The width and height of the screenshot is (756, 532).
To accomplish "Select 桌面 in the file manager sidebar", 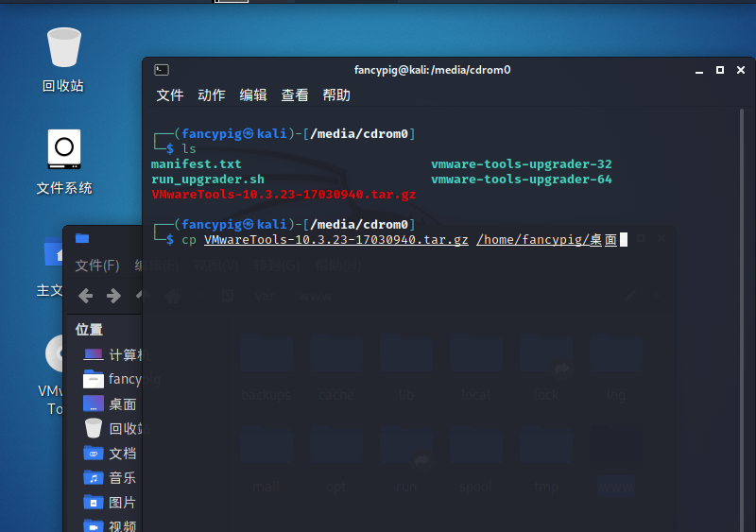I will [111, 403].
